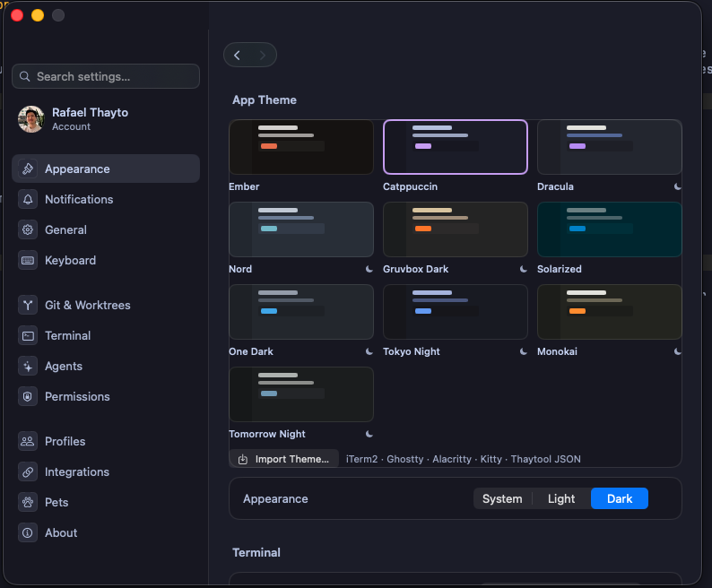Image resolution: width=712 pixels, height=588 pixels.
Task: Click the Integrations link icon
Action: click(28, 471)
